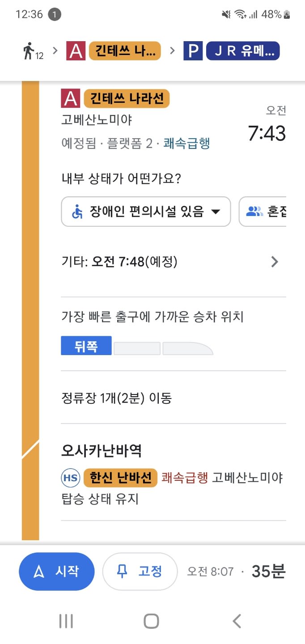The width and height of the screenshot is (305, 644).
Task: Tap Android recent apps navigation icon
Action: tap(66, 621)
